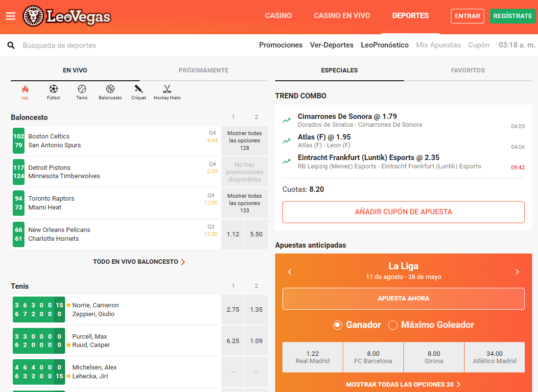Open LeoPronóstico page
538x392 pixels.
point(385,45)
